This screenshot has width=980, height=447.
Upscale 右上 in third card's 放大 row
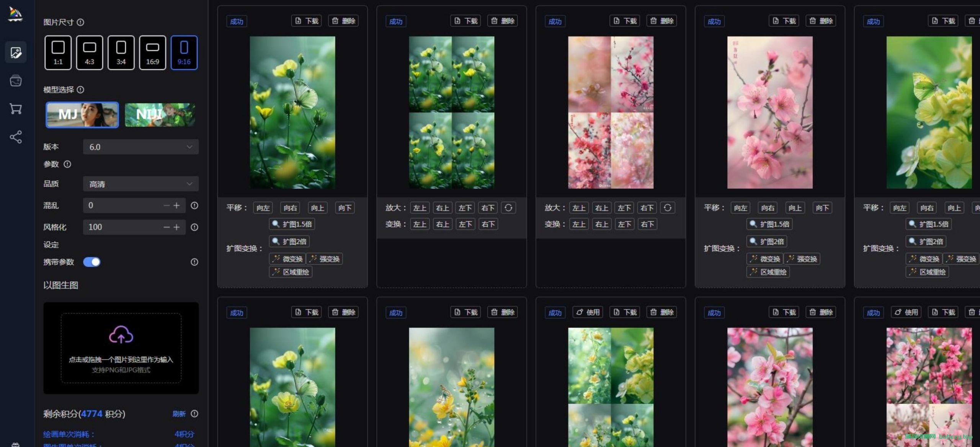point(602,208)
